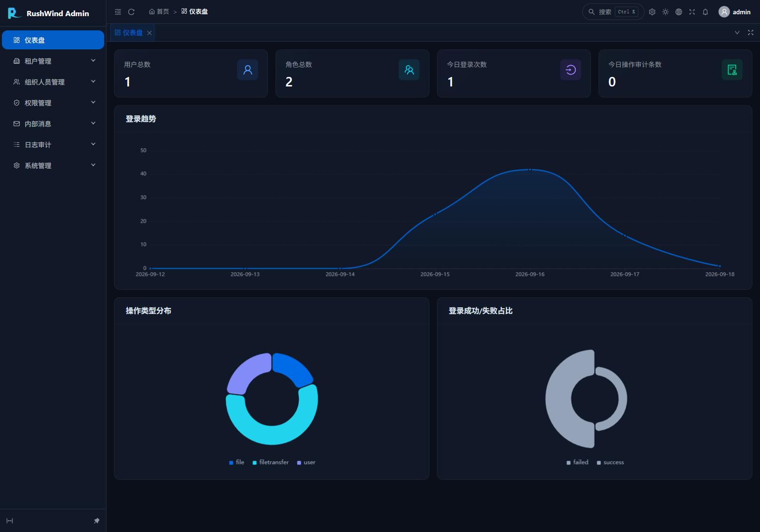Click the 用户总数 label

click(x=137, y=65)
